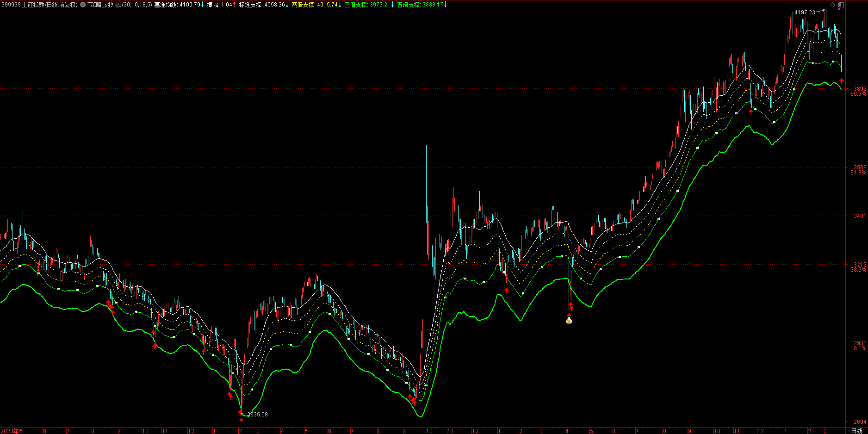Click the red arrow at the 2635.09 low
The image size is (868, 434).
pos(242,419)
